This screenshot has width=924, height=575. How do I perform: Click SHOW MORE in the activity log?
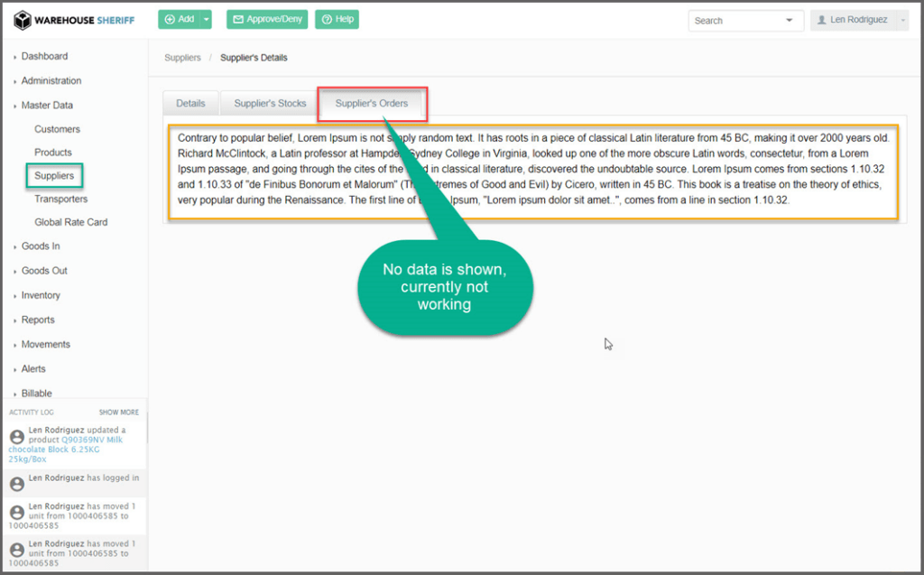[118, 412]
